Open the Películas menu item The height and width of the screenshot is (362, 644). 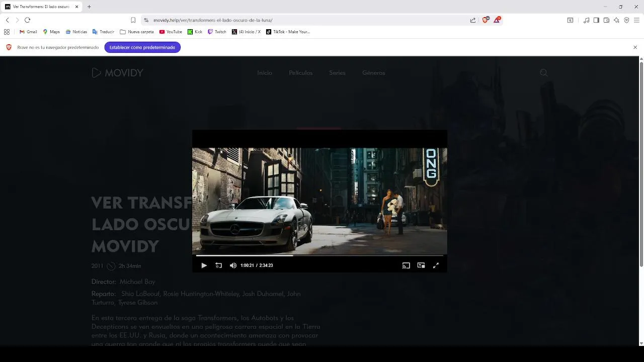point(300,73)
